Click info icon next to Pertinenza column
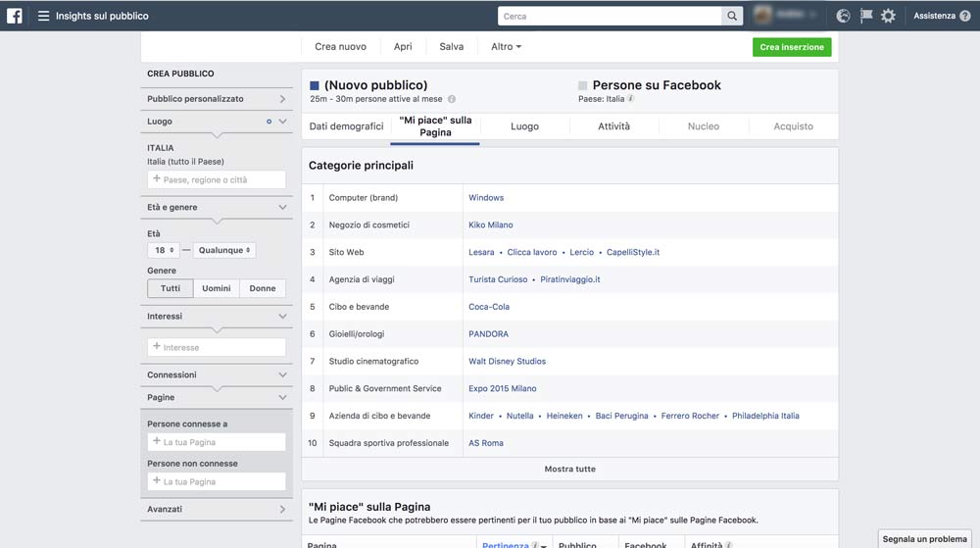This screenshot has height=548, width=980. pyautogui.click(x=535, y=545)
